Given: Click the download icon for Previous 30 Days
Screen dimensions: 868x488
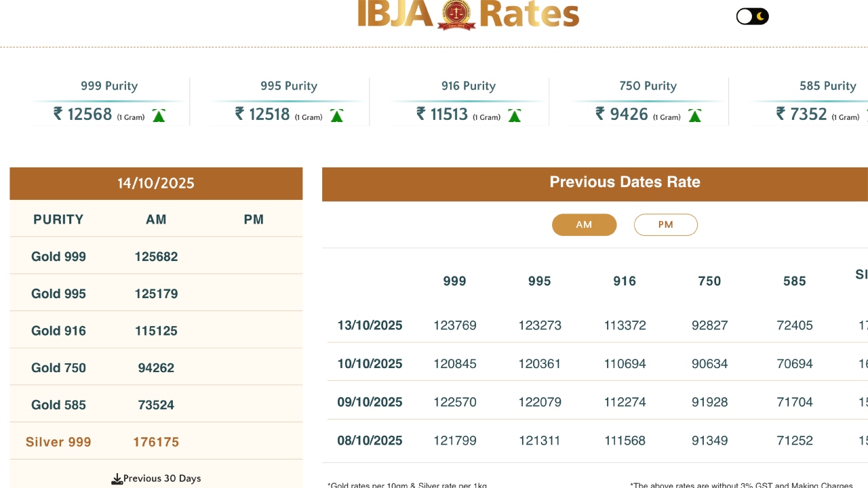Looking at the screenshot, I should point(117,479).
